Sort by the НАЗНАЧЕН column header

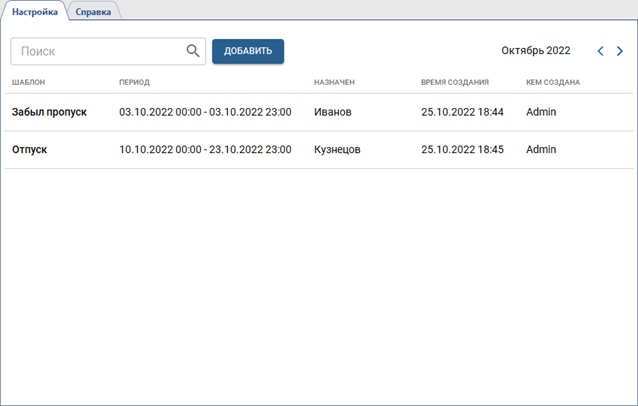click(334, 82)
